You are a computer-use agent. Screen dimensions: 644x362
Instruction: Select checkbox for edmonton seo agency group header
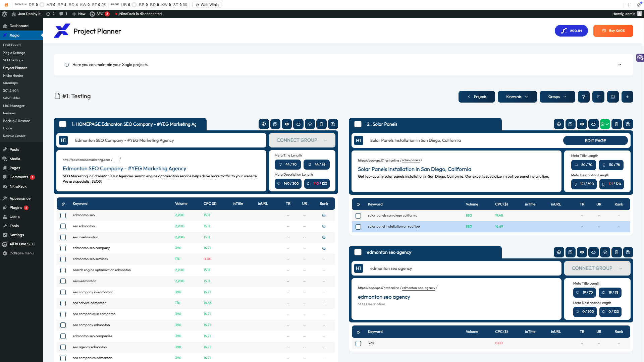358,252
